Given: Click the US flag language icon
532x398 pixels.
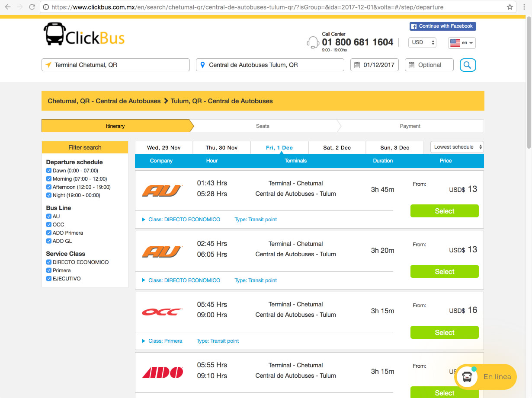Looking at the screenshot, I should coord(455,43).
